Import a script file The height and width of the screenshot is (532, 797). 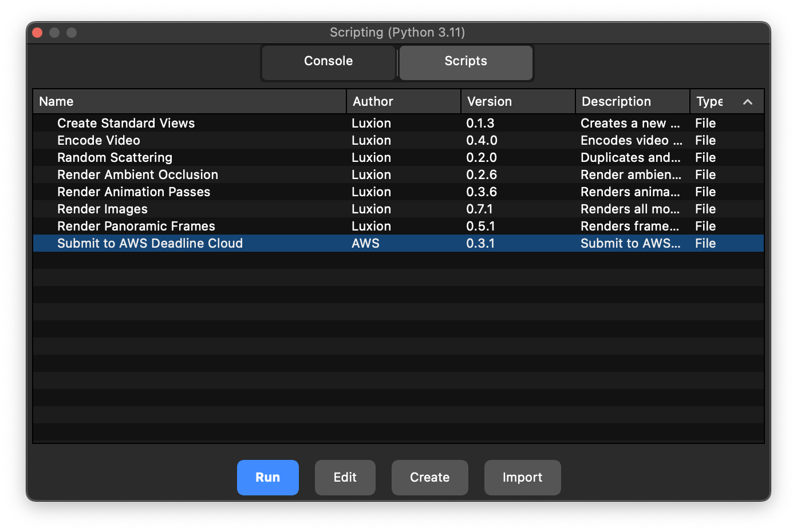pos(522,477)
